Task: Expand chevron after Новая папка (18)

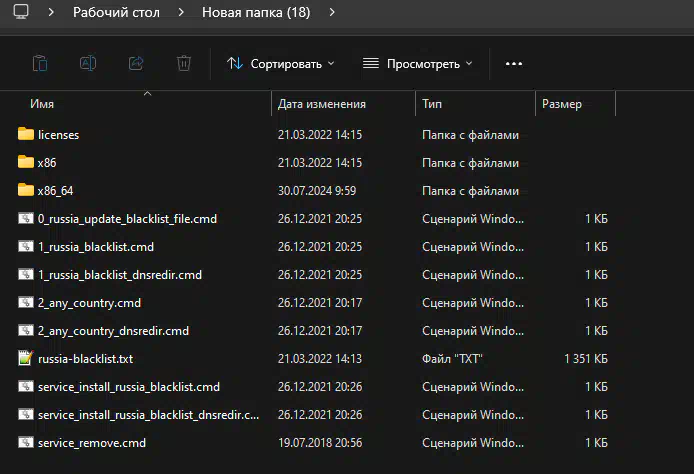Action: click(331, 13)
